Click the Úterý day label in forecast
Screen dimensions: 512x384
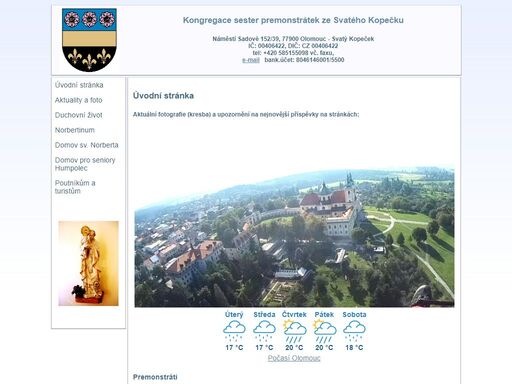tap(234, 314)
